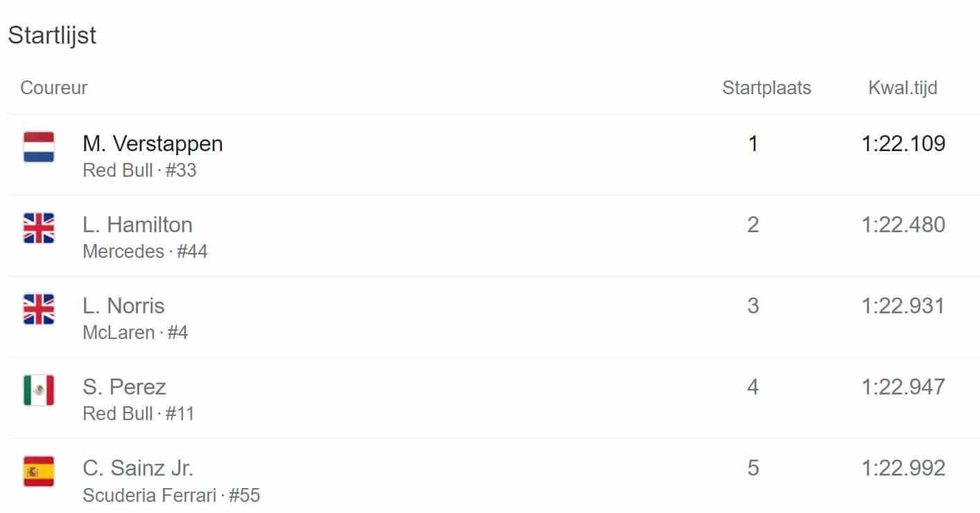
Task: Open S. Perez driver entry
Action: 124,387
